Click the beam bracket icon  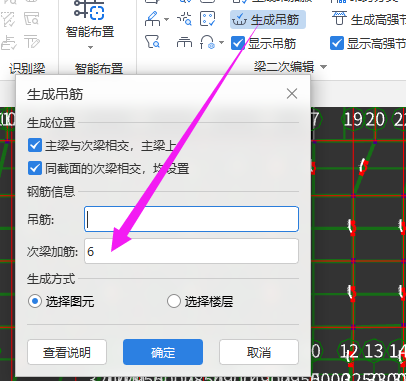coord(184,43)
